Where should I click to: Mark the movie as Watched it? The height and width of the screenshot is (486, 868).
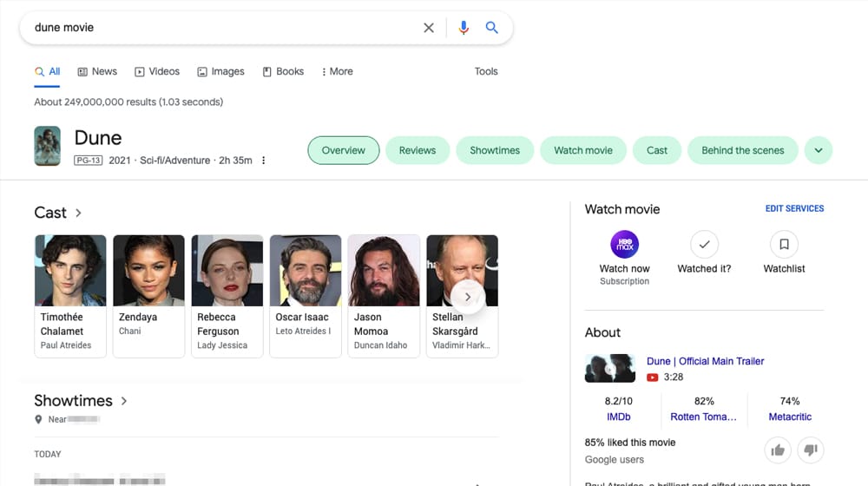coord(704,244)
